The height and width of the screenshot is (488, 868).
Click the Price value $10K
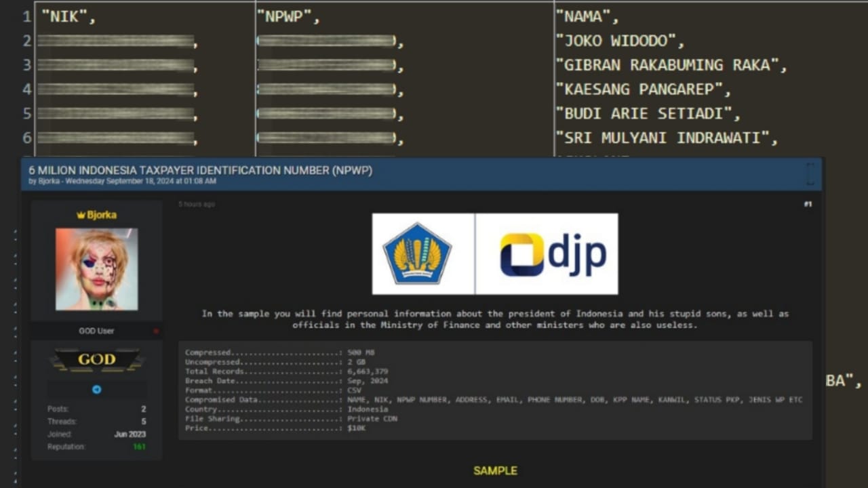pyautogui.click(x=357, y=428)
